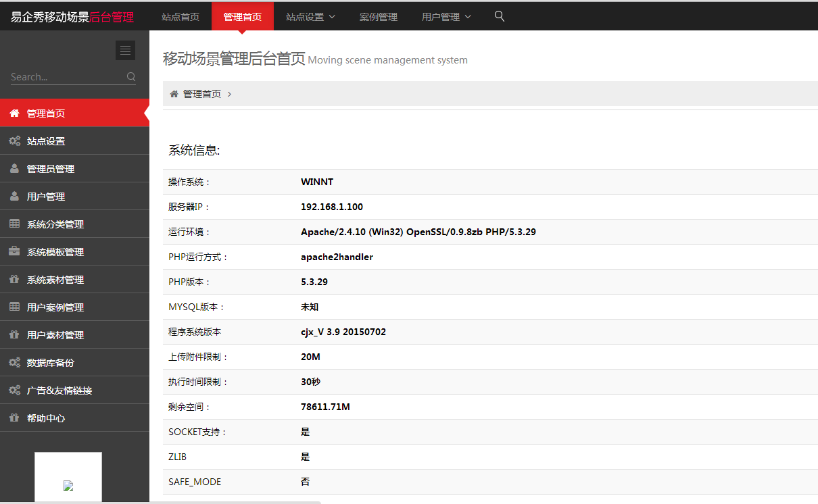Click the sidebar search magnifier icon
The image size is (818, 504).
(x=131, y=77)
